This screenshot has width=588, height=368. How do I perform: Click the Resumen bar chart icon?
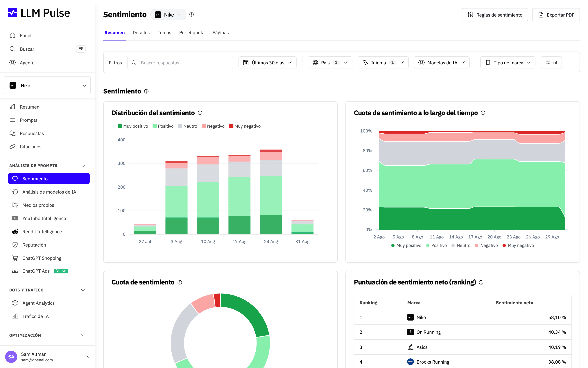point(12,107)
